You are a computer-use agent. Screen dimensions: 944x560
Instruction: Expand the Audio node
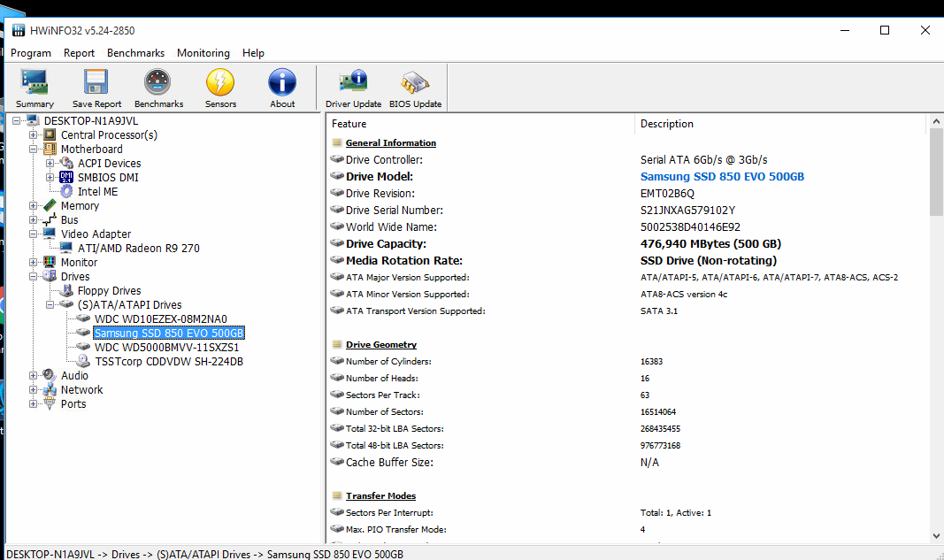(x=33, y=376)
